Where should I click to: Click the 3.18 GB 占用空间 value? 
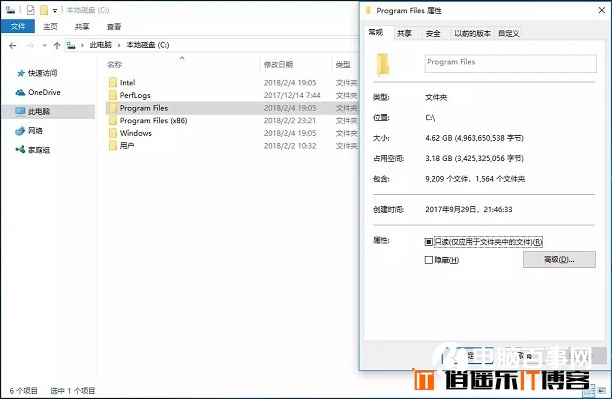474,158
